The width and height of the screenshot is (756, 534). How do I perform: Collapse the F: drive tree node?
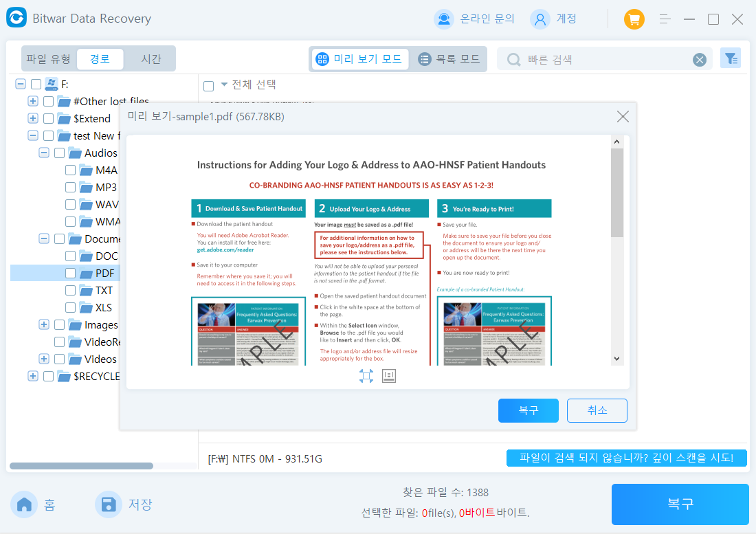pyautogui.click(x=20, y=84)
